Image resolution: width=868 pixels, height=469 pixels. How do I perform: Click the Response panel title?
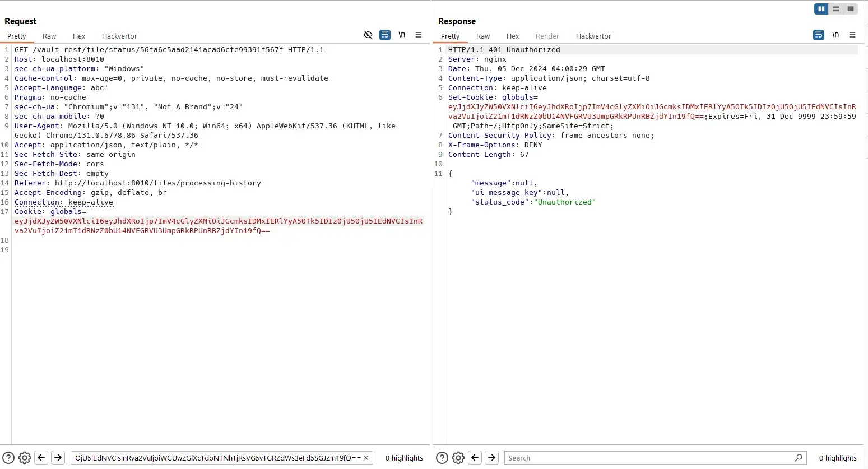tap(457, 21)
